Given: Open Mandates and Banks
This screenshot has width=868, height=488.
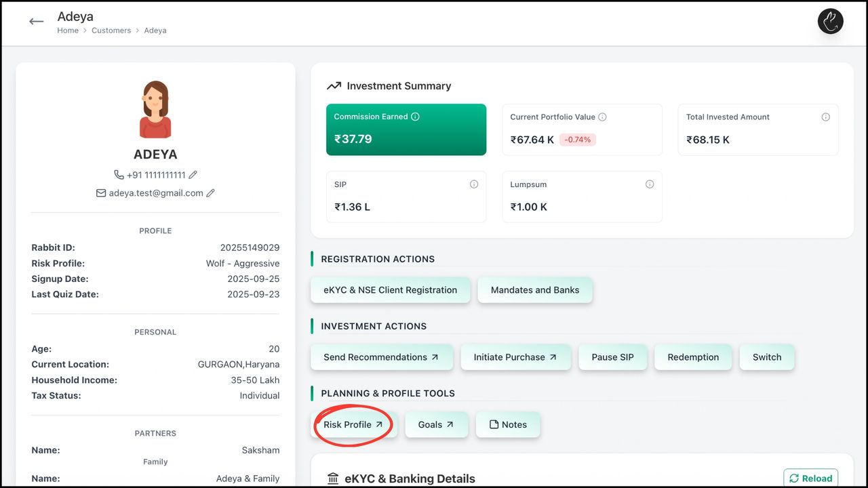Looking at the screenshot, I should [535, 290].
